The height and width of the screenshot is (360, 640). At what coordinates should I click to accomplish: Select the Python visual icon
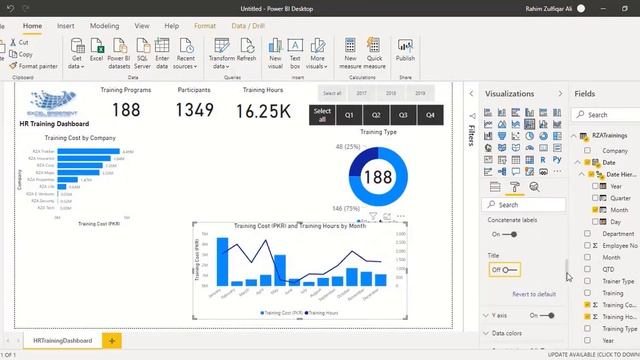(557, 160)
